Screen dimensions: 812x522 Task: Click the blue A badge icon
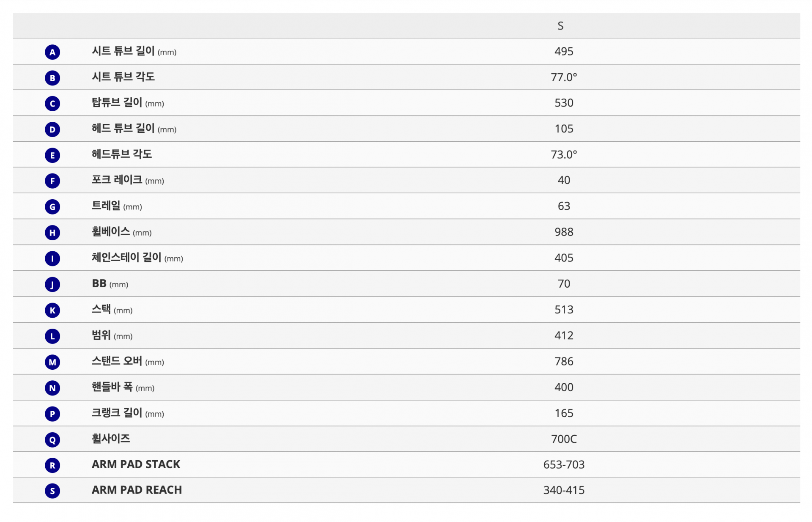pos(52,52)
